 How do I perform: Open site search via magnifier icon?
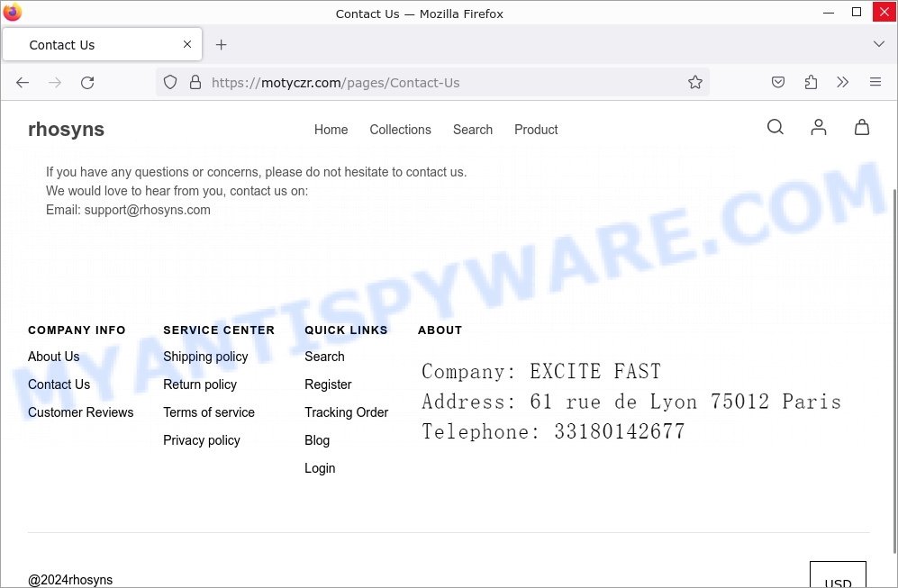[x=775, y=127]
